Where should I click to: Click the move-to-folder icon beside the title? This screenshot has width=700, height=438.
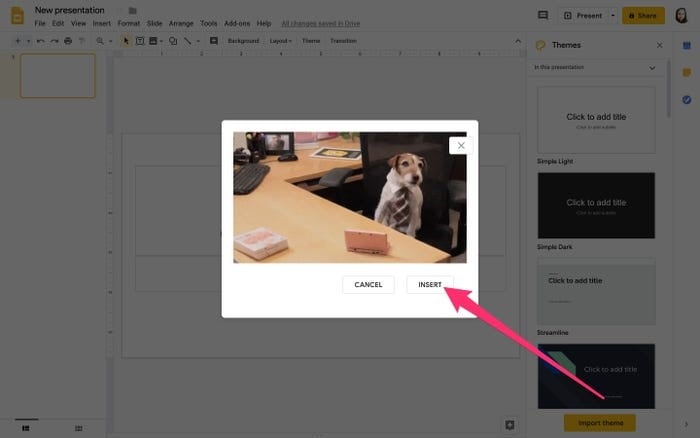(133, 10)
